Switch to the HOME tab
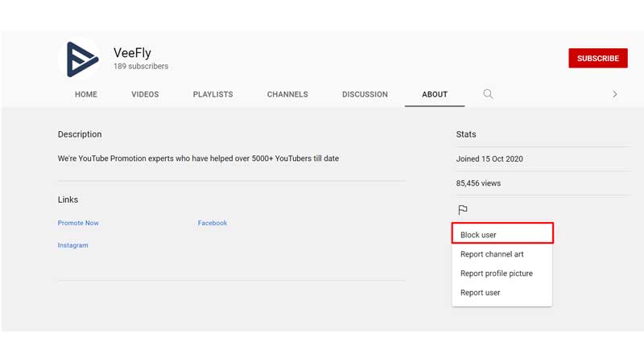Screen dimensions: 644x362 [x=86, y=94]
